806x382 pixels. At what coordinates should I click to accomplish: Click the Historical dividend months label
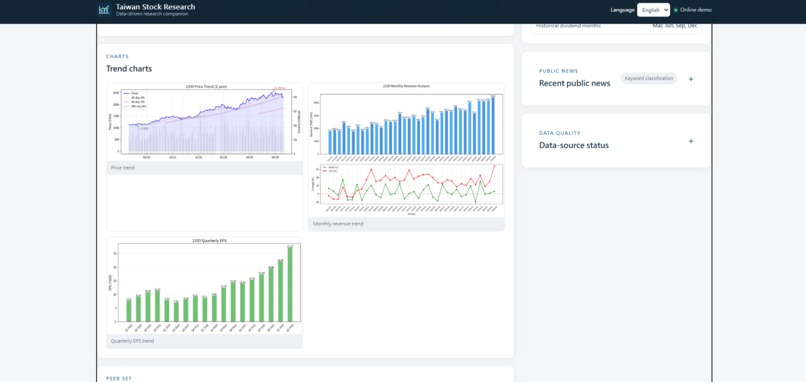tap(568, 26)
